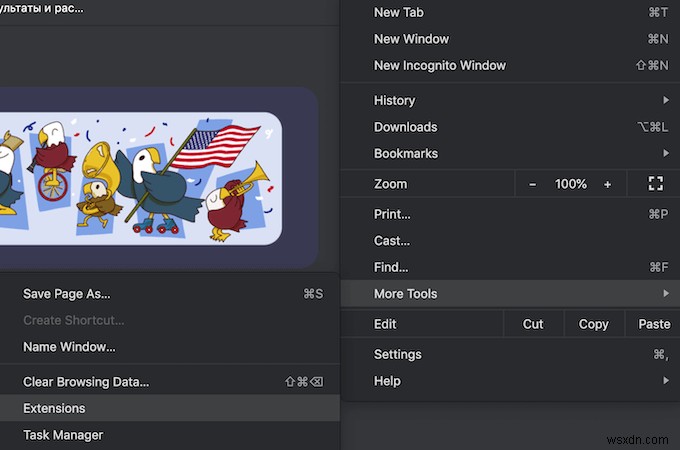Open Chrome Settings
Image resolution: width=680 pixels, height=450 pixels.
click(x=398, y=354)
